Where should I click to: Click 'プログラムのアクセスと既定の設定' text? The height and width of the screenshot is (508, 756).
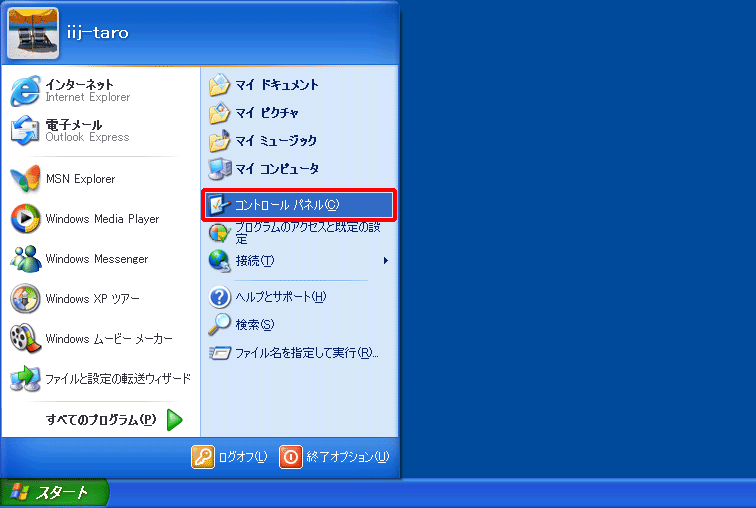click(308, 233)
